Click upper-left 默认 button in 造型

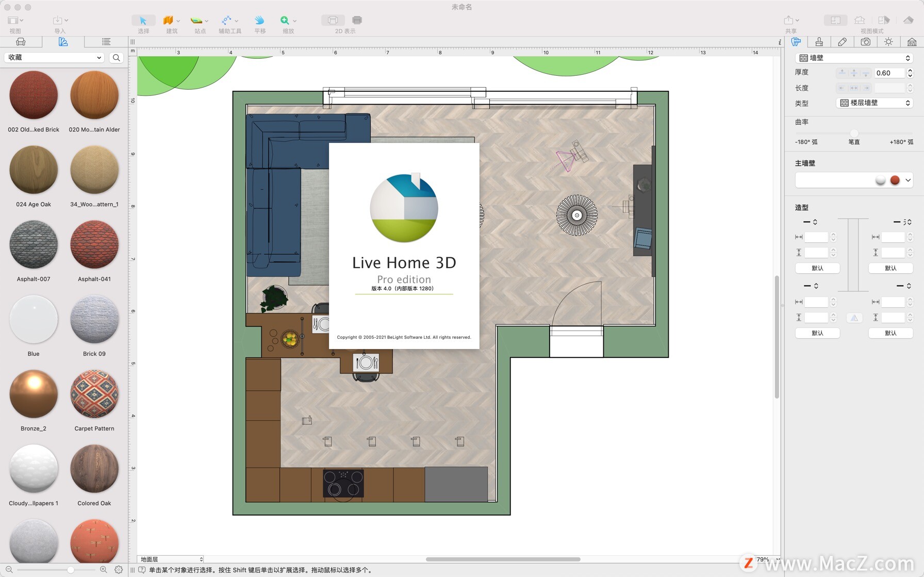click(x=817, y=268)
